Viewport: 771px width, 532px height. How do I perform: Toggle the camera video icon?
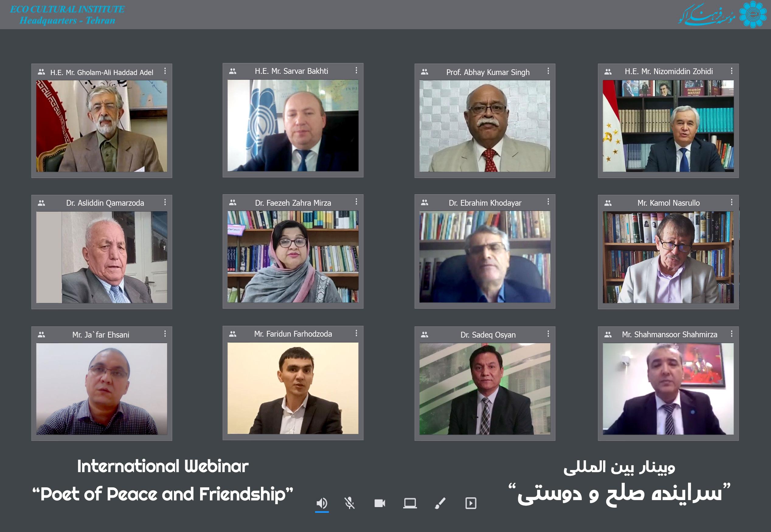click(380, 503)
